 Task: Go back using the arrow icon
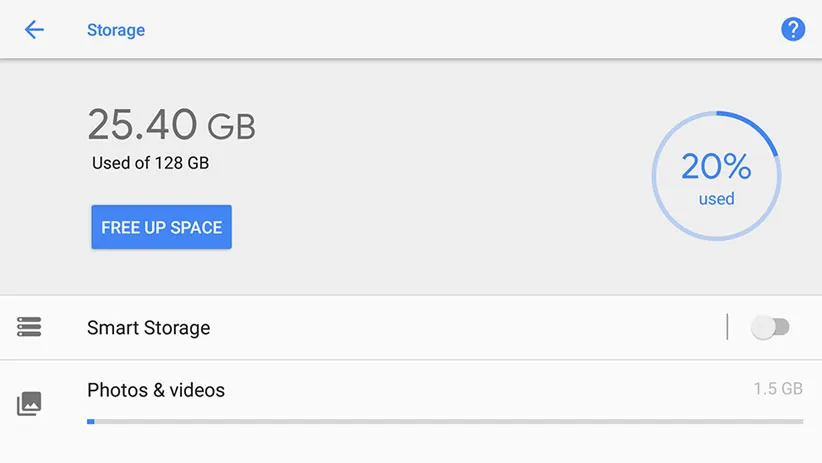34,30
